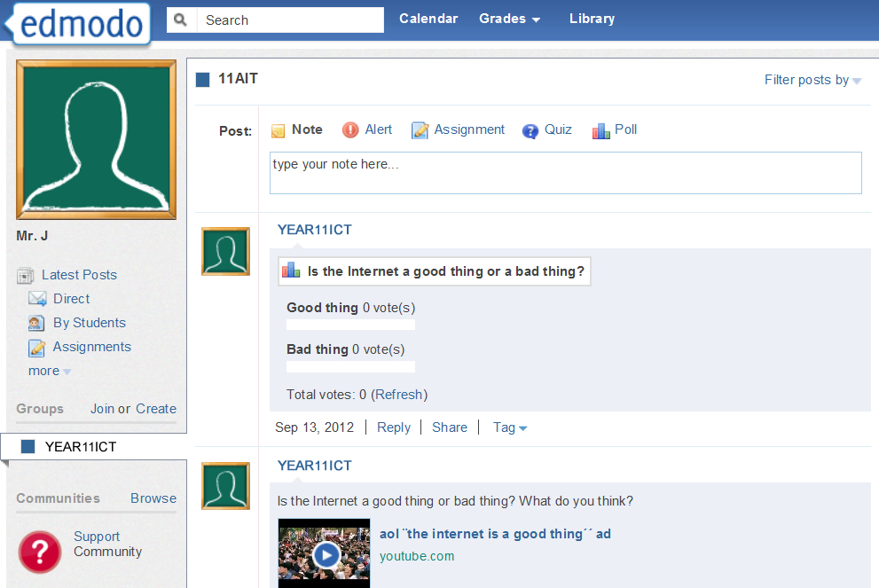Click the Bad thing vote bar
The image size is (879, 588).
(x=350, y=366)
